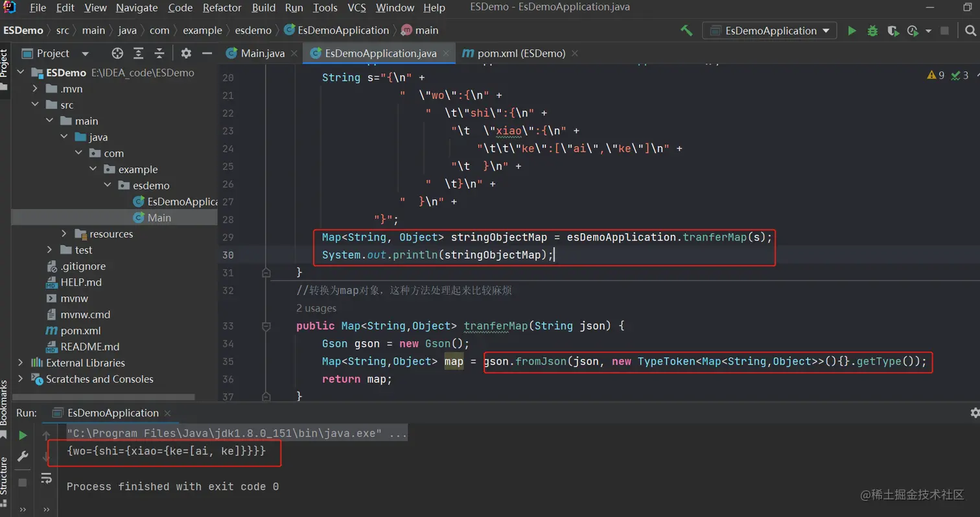Switch to pom.xml (ESDemo) tab

pyautogui.click(x=521, y=53)
